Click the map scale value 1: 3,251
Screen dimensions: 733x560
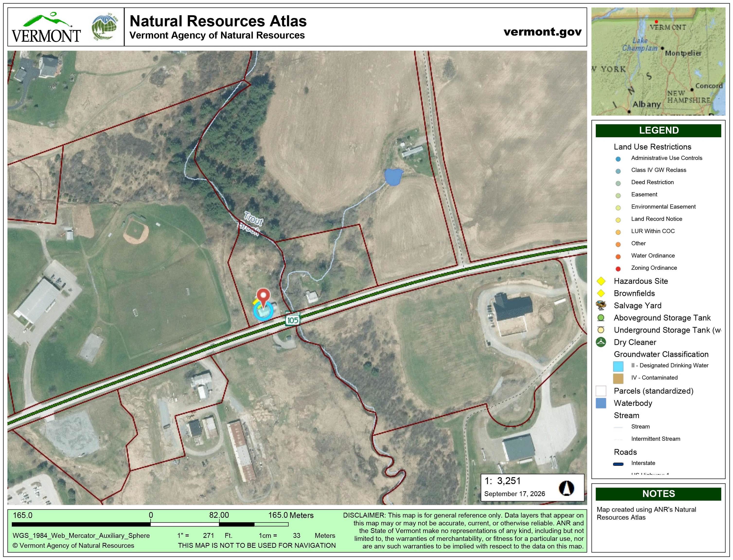(502, 481)
